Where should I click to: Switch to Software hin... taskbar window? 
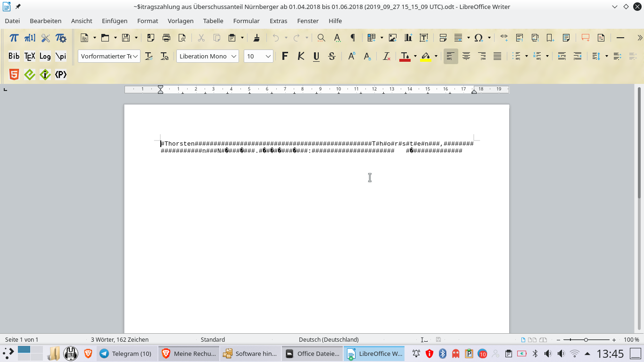[250, 354]
